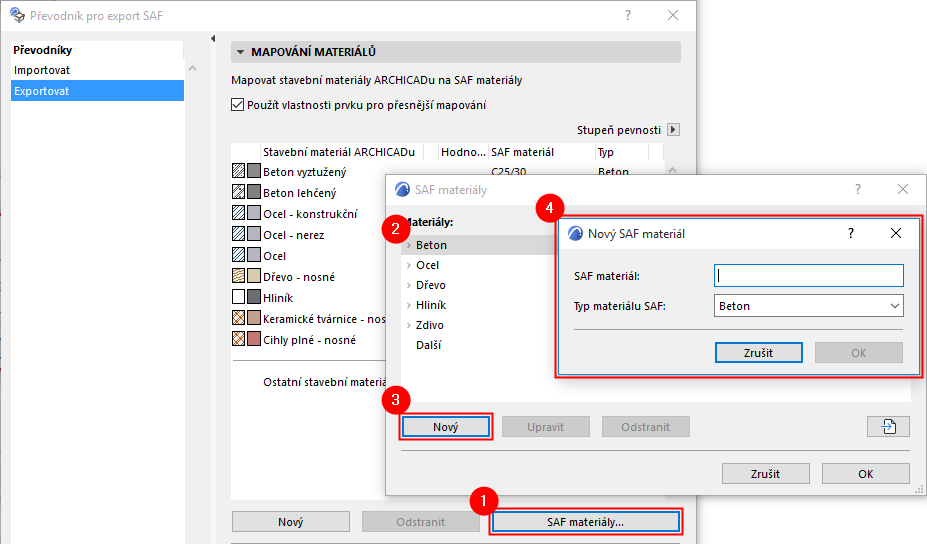Collapse the left sidebar arrow
927x544 pixels.
click(x=213, y=38)
